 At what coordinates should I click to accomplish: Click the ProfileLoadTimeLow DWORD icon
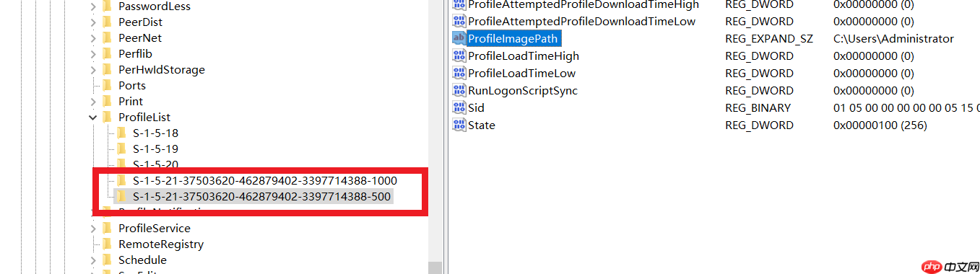(x=459, y=73)
